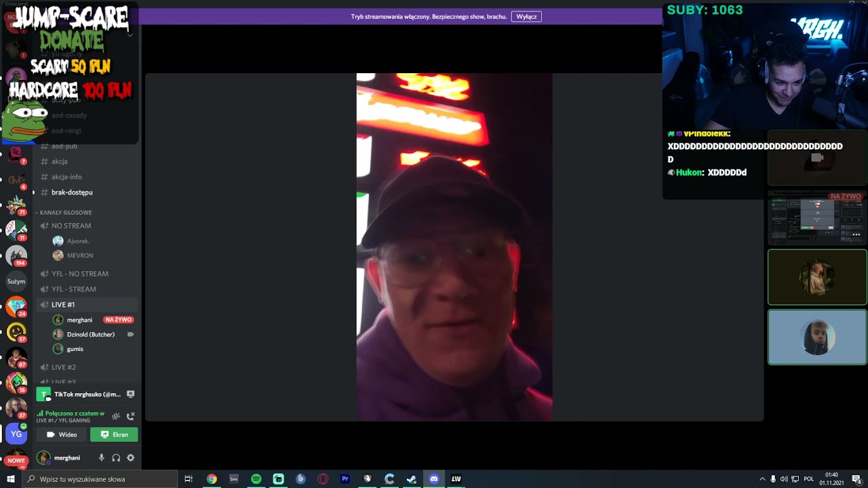Click the NA ŻYWO badge next to merghani
868x488 pixels.
click(x=119, y=320)
